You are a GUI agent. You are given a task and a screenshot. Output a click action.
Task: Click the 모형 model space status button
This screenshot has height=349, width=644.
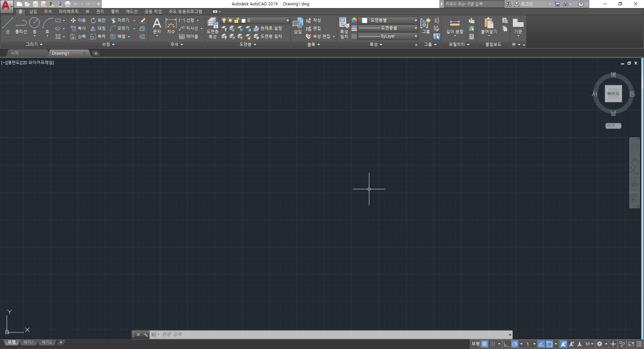point(475,344)
